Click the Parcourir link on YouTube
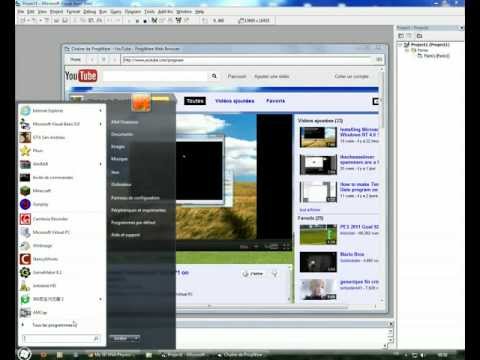 click(237, 76)
